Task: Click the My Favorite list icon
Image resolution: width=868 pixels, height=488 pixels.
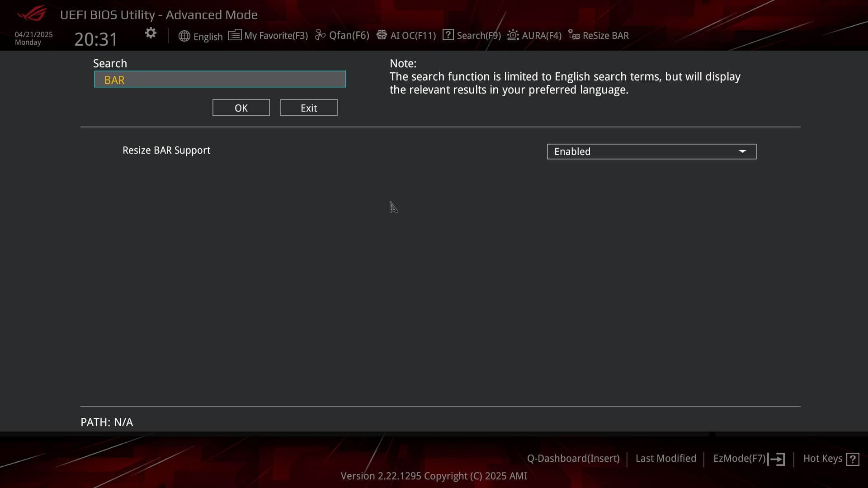Action: pos(235,35)
